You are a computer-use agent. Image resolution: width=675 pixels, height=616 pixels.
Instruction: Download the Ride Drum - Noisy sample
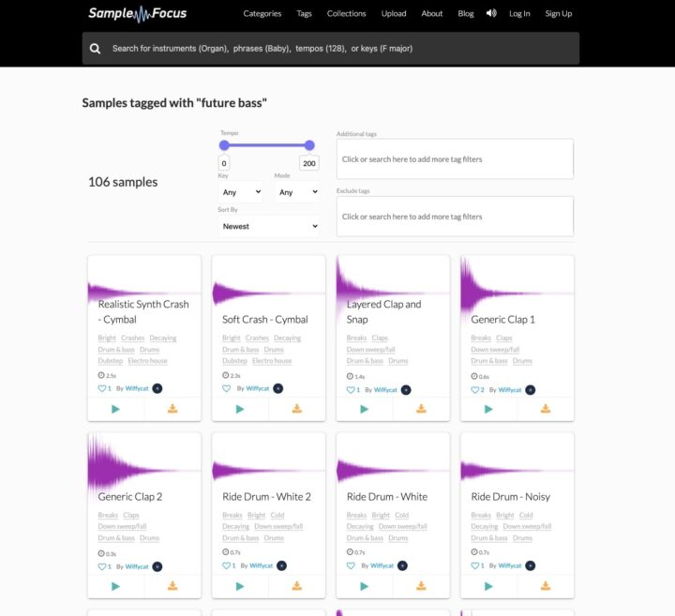pyautogui.click(x=545, y=586)
